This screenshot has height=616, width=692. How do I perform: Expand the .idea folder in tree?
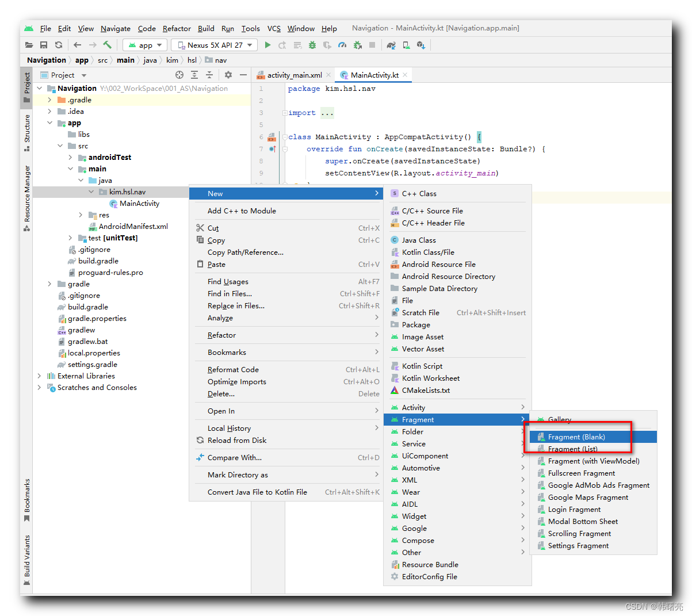[50, 112]
